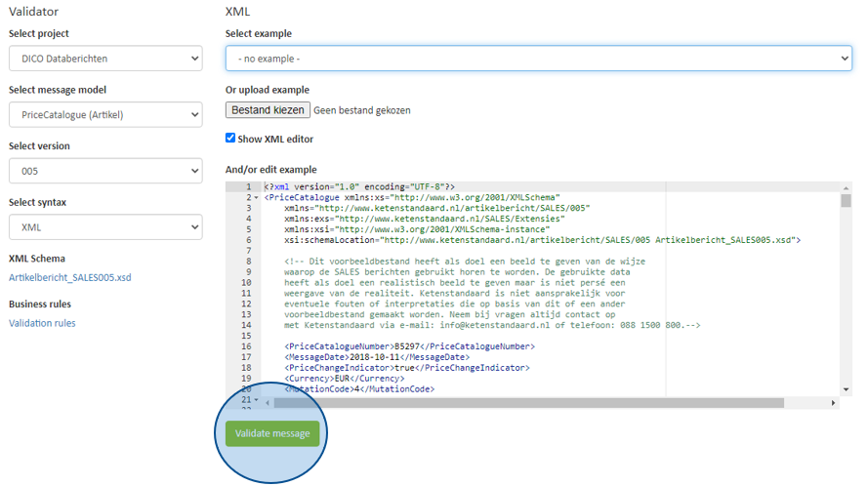The image size is (868, 486).
Task: Click the horizontal scrollbar right arrow
Action: pyautogui.click(x=833, y=403)
